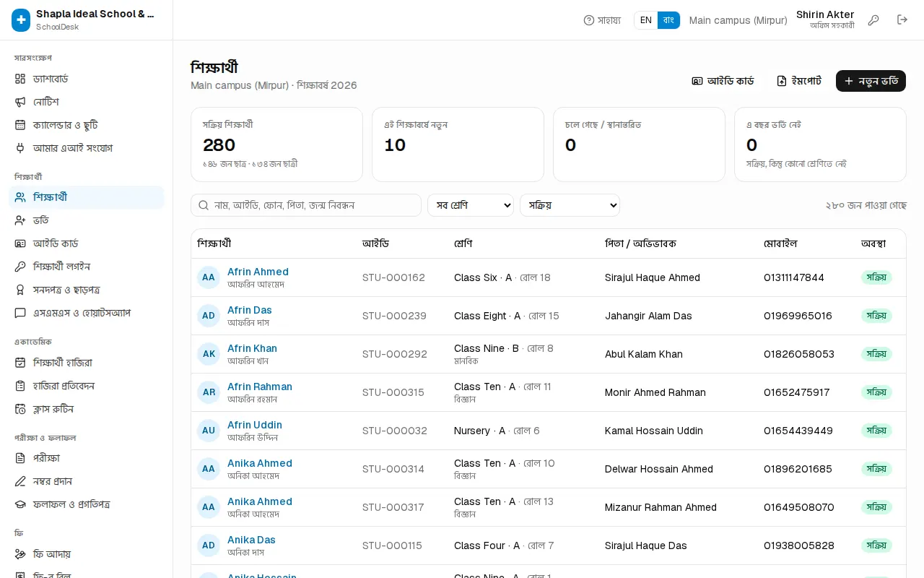Click সক্রিয় badge in Afrin Das row
The image size is (924, 578).
pyautogui.click(x=876, y=316)
